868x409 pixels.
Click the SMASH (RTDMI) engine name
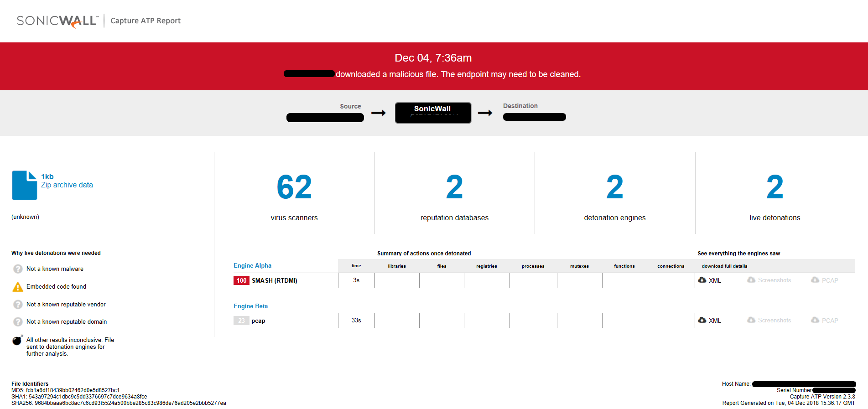(x=275, y=281)
